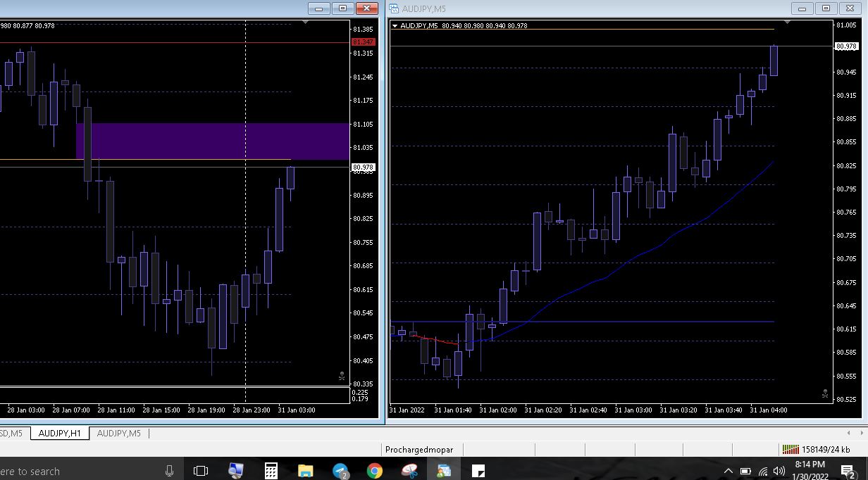The width and height of the screenshot is (868, 480).
Task: Open the white sticky note app in taskbar
Action: click(478, 471)
